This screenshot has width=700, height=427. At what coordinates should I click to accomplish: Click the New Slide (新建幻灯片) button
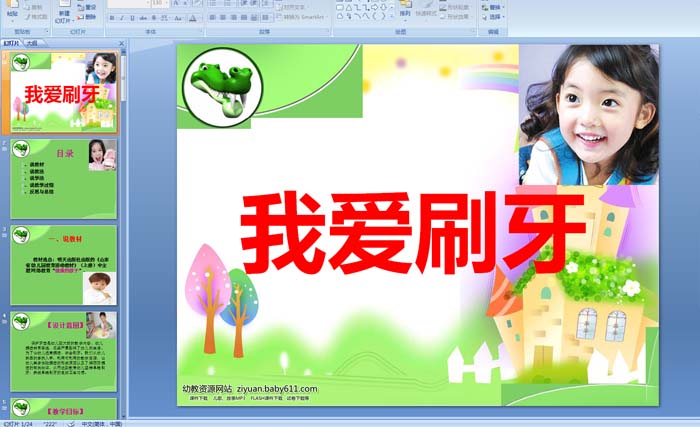[x=63, y=13]
